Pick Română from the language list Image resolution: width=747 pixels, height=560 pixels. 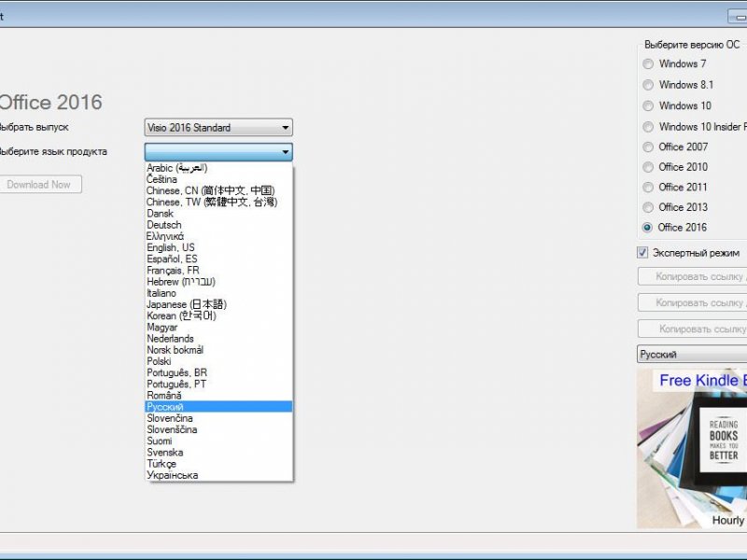(x=218, y=396)
